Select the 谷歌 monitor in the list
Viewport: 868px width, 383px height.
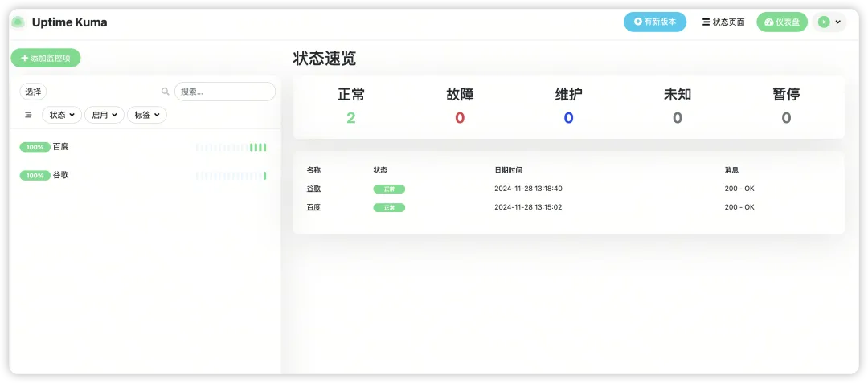(x=144, y=175)
